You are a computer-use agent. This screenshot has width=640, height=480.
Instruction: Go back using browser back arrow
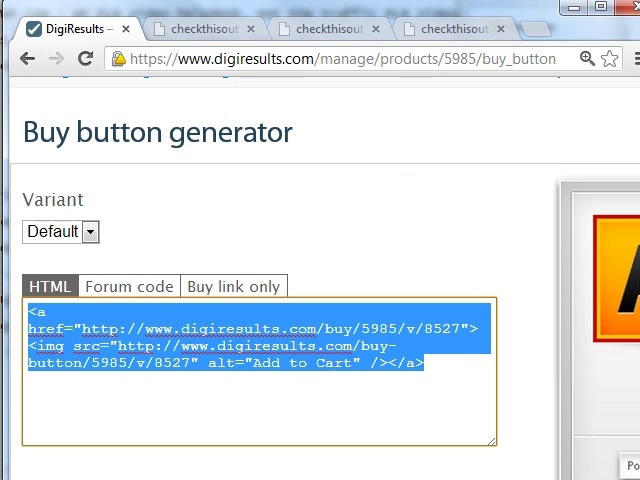[27, 59]
